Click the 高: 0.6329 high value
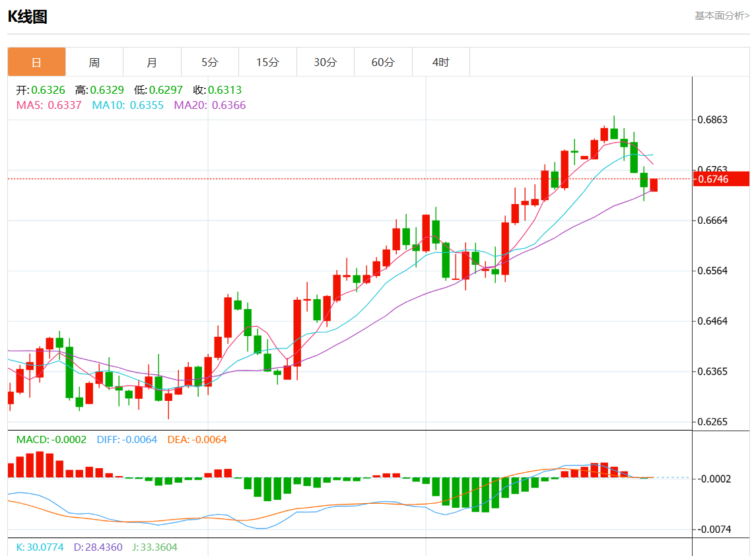This screenshot has height=556, width=756. (x=99, y=90)
